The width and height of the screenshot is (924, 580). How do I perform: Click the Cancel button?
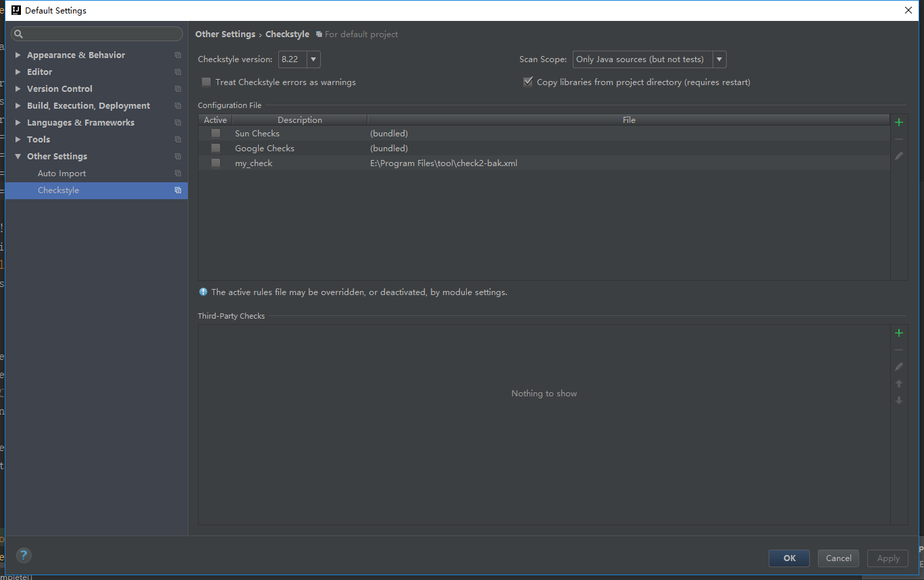838,558
